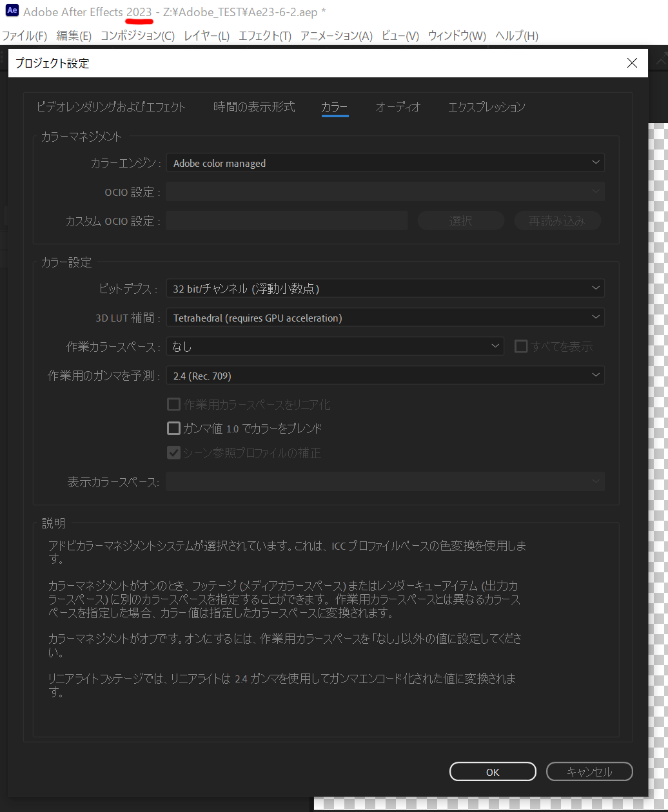
Task: Switch to the オーディオ tab
Action: click(x=398, y=107)
